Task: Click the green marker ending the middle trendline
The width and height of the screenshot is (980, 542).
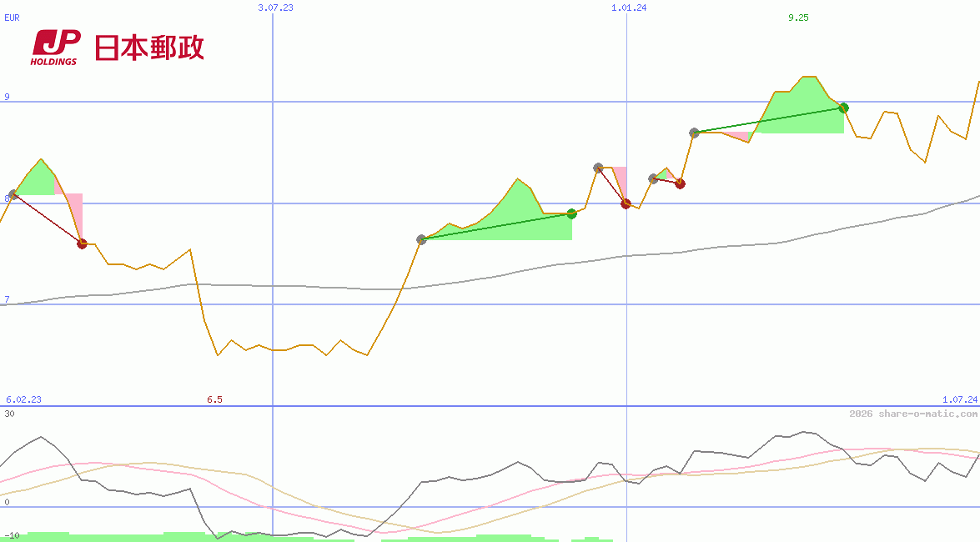Action: [570, 213]
